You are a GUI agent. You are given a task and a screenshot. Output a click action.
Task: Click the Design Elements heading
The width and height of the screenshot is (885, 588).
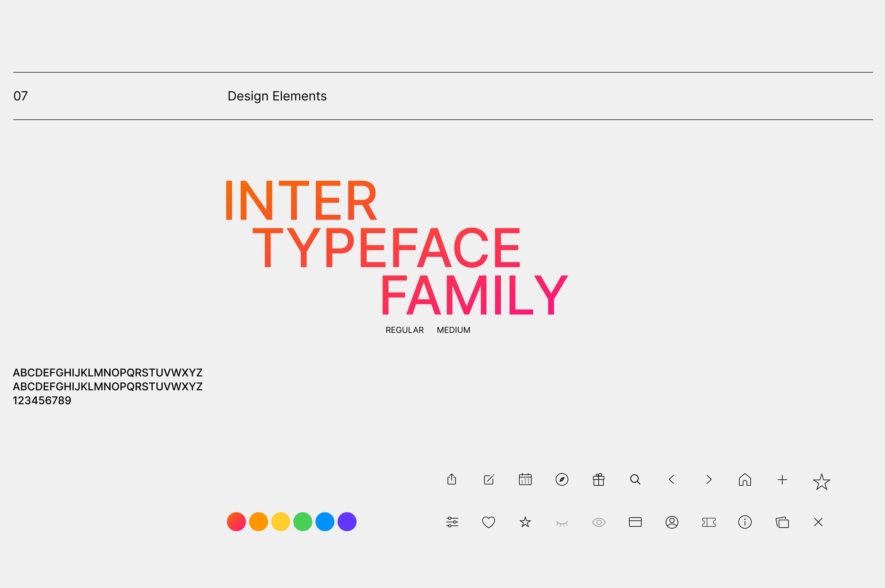(x=277, y=96)
